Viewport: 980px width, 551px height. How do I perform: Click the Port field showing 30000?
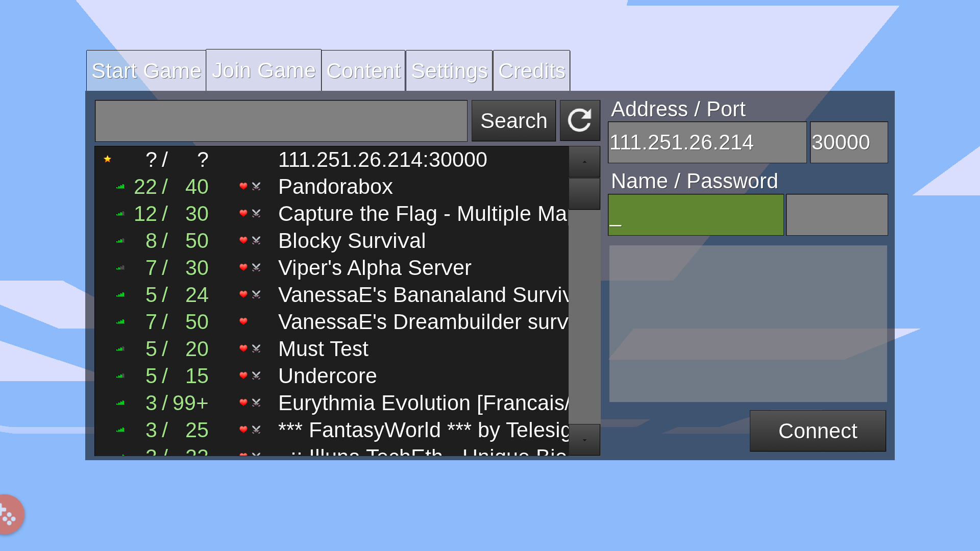coord(849,142)
